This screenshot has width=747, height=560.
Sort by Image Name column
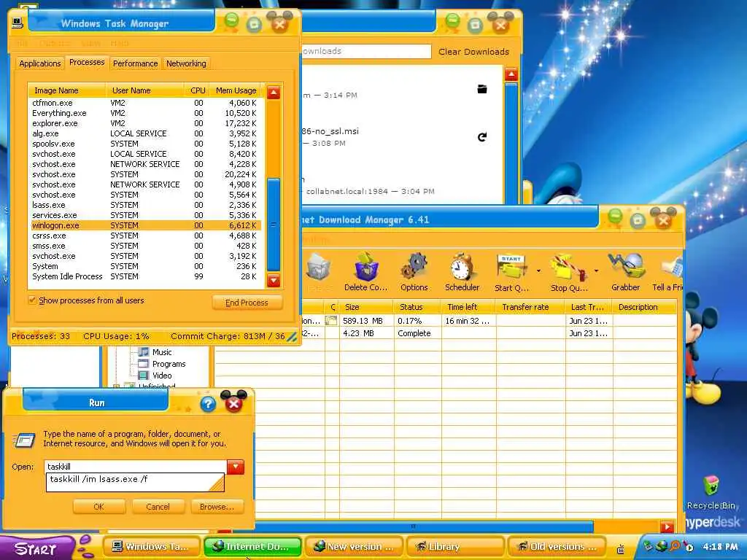tap(66, 90)
